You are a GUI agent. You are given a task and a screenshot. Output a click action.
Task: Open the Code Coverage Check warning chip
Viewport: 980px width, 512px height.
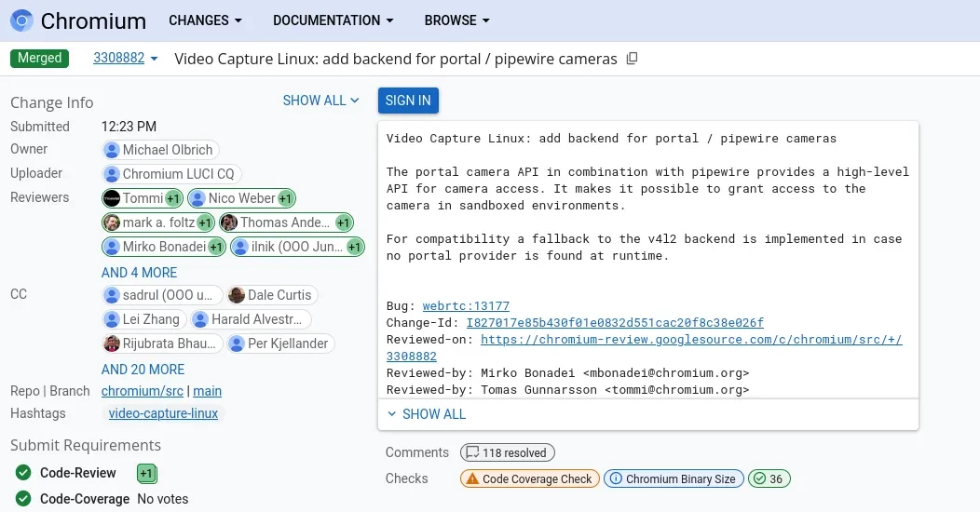[528, 478]
